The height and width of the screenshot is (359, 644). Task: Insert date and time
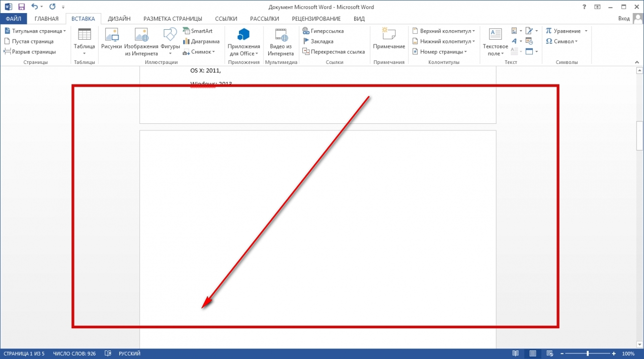(x=529, y=41)
